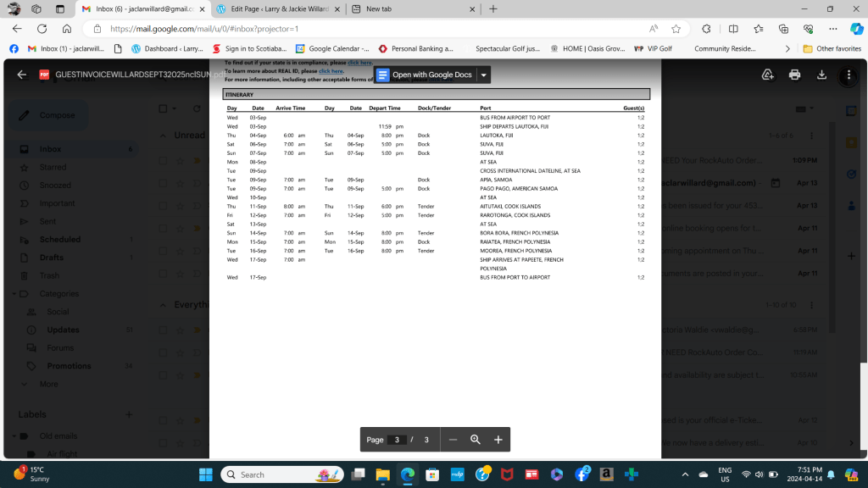Show more bookmarks with the chevron
Viewport: 868px width, 488px height.
pos(787,48)
